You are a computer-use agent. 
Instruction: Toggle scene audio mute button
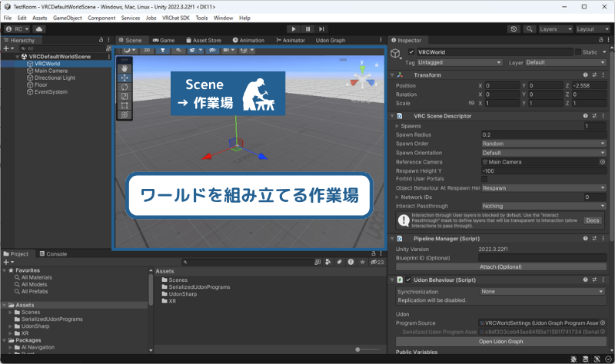178,50
